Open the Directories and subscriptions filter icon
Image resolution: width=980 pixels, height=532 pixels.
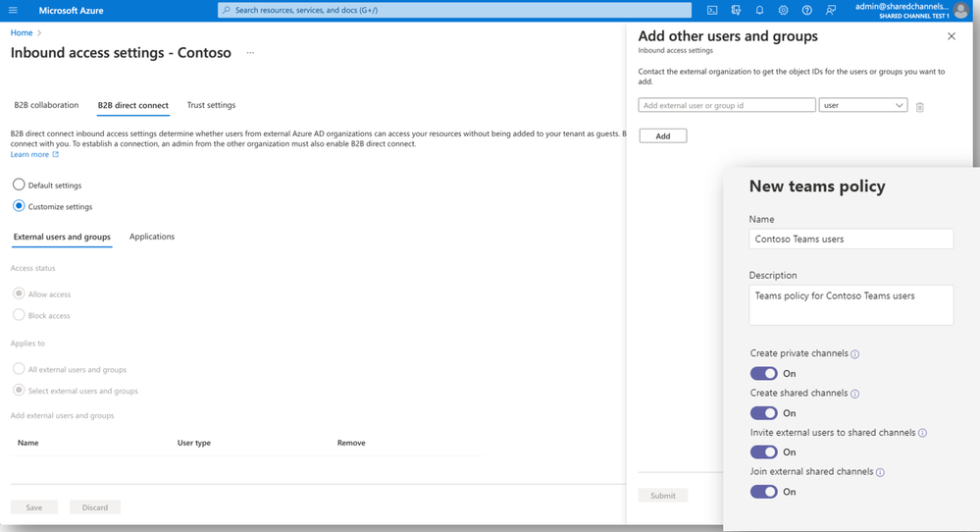pyautogui.click(x=736, y=10)
